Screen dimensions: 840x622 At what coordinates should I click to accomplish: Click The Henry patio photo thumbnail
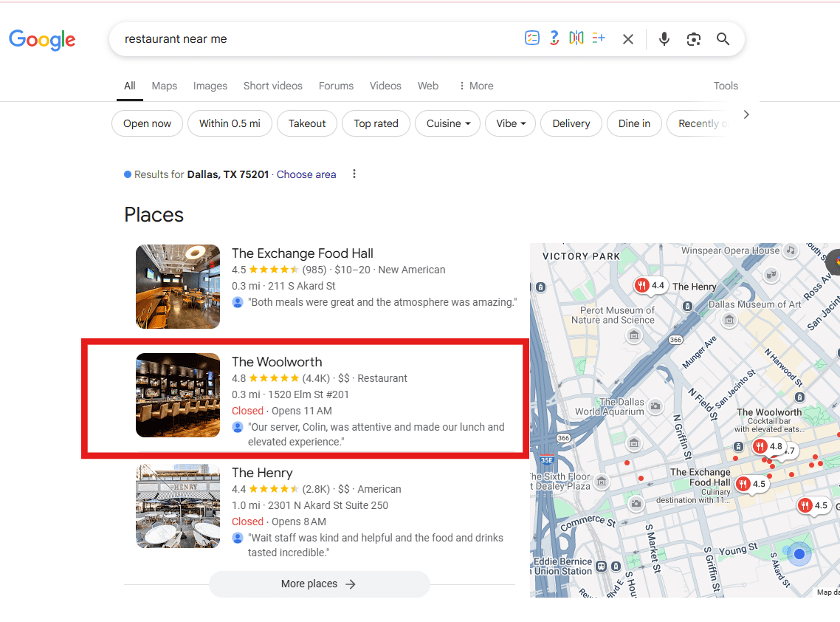178,506
